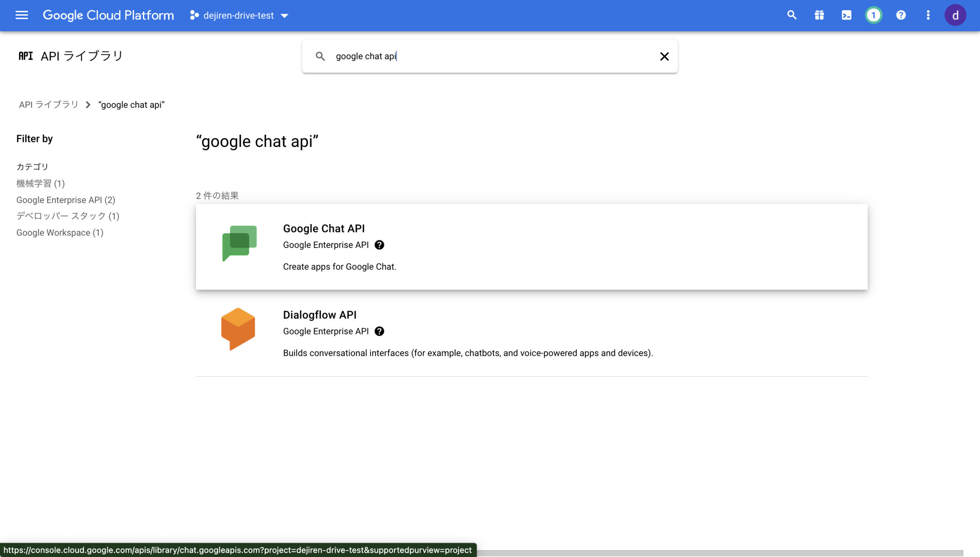The image size is (980, 557).
Task: Open the dejiren-drive-test project selector
Action: 239,15
